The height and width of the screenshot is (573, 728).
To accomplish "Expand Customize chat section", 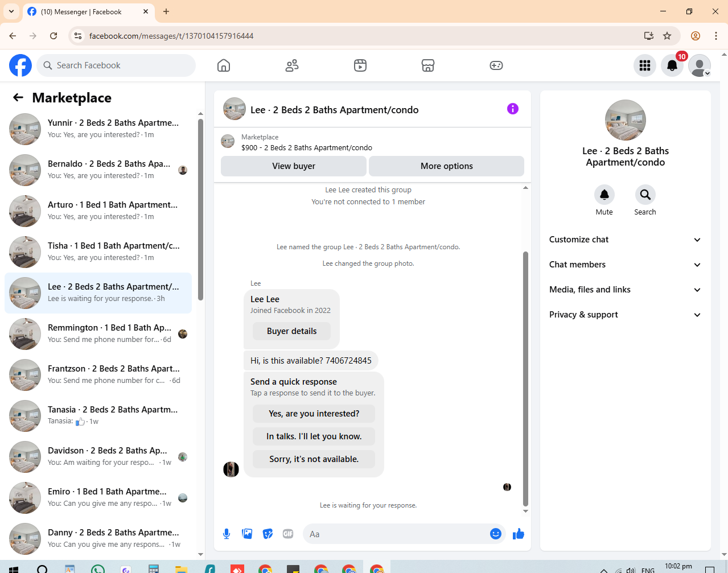I will click(x=625, y=240).
